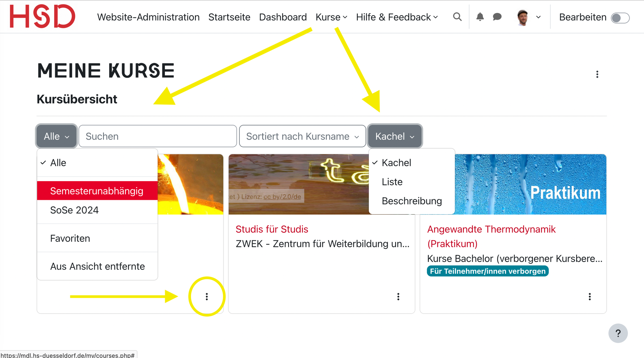Open the notifications bell

[480, 17]
